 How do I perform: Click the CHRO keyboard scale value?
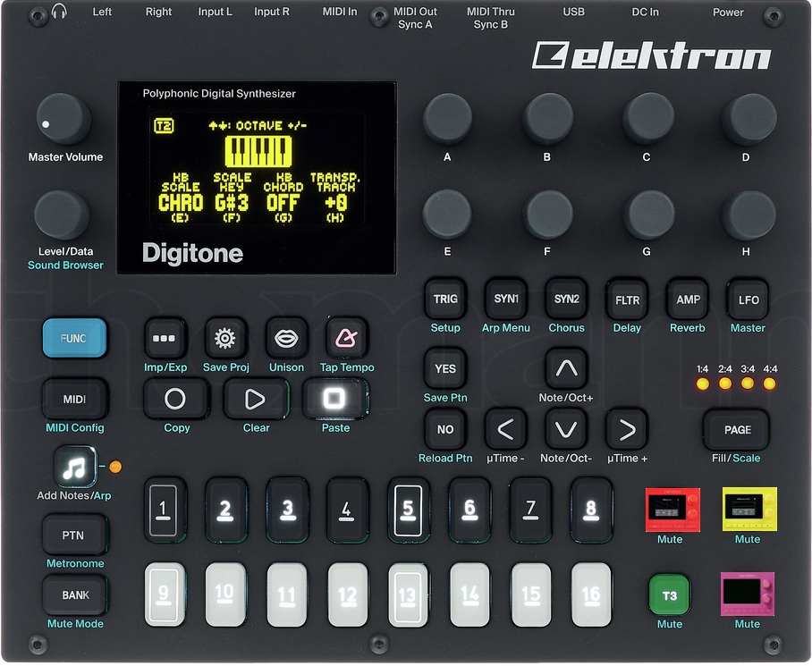coord(181,203)
